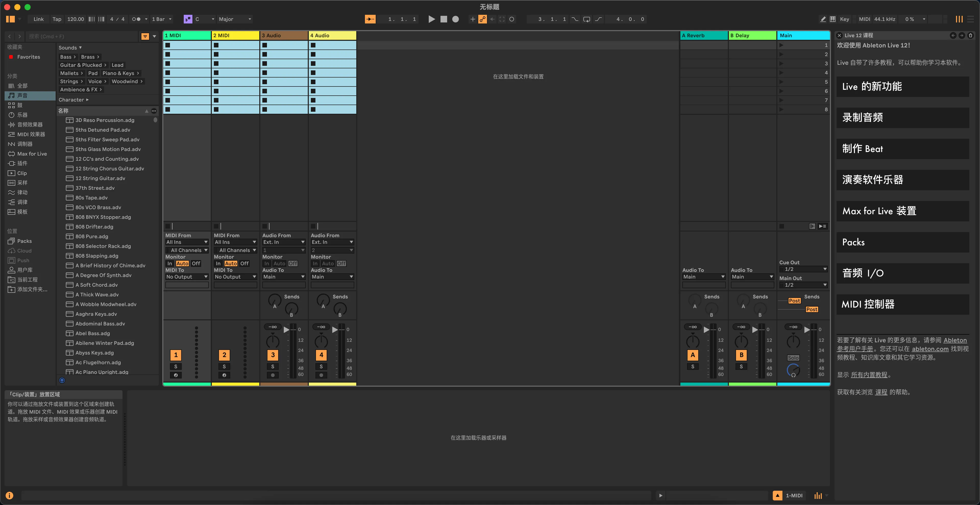
Task: Toggle computer MIDI keyboard icon
Action: 833,19
